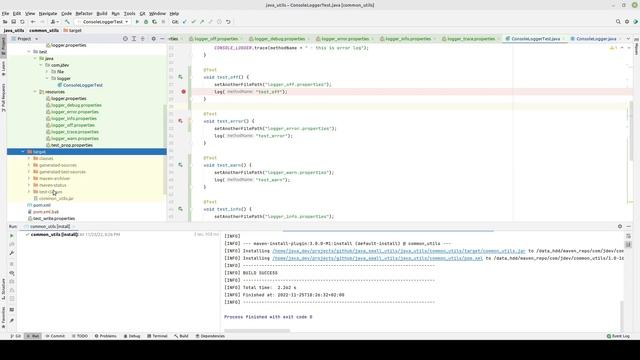The image size is (640, 360).
Task: Click the console horizontal scrollbar
Action: click(257, 331)
